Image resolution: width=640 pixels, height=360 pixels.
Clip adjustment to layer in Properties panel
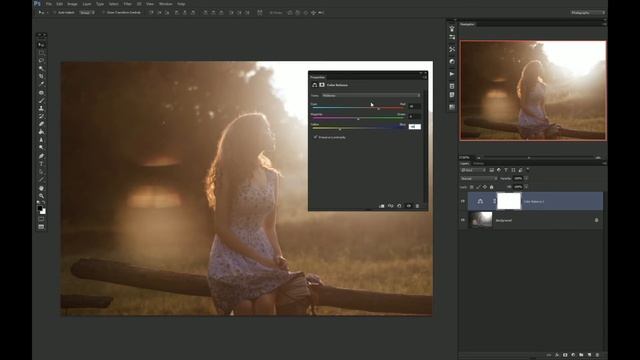(382, 206)
